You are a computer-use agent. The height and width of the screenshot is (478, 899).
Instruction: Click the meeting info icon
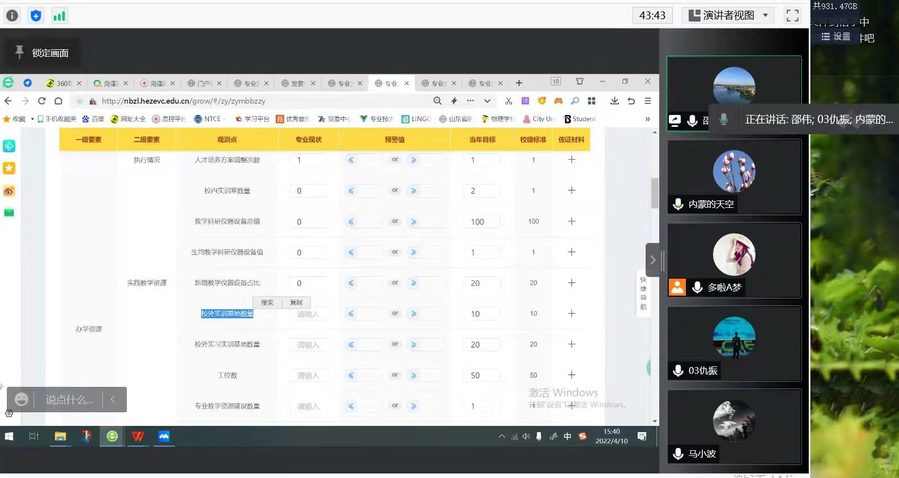(13, 16)
